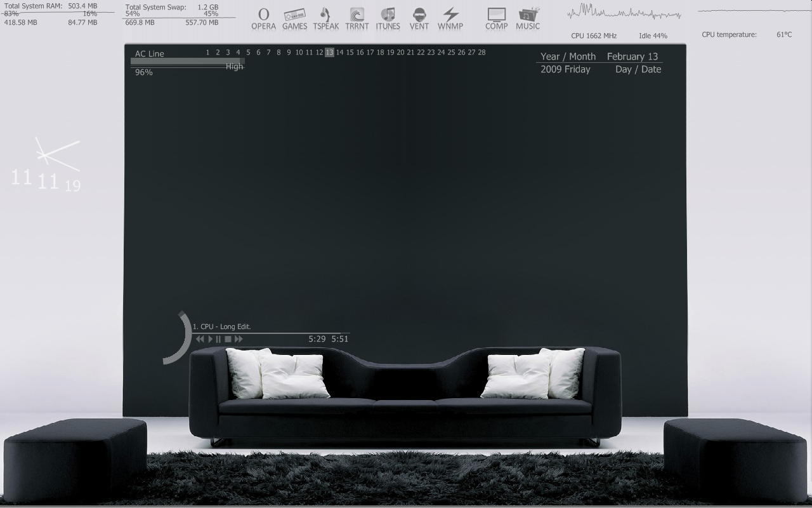Open the COMP monitor shortcut

496,18
